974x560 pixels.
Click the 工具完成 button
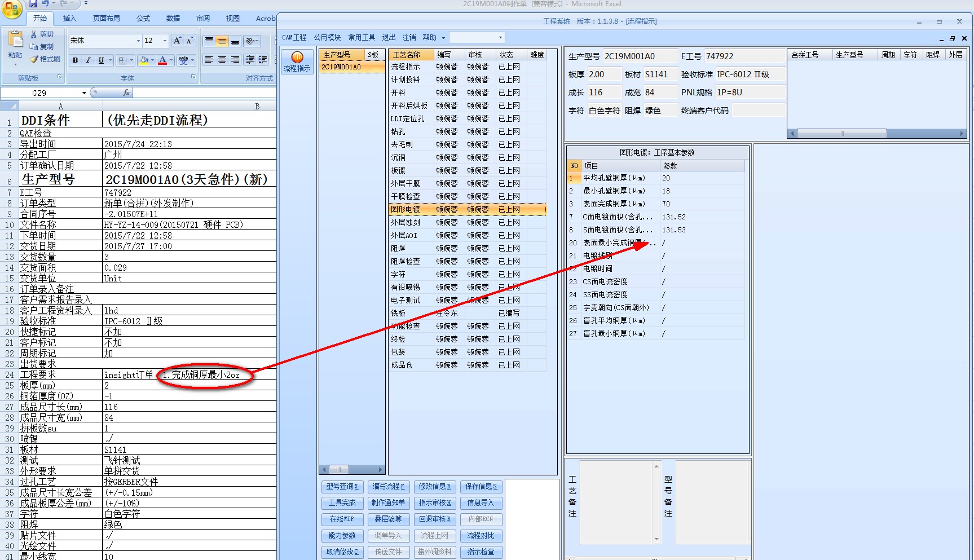coord(342,502)
